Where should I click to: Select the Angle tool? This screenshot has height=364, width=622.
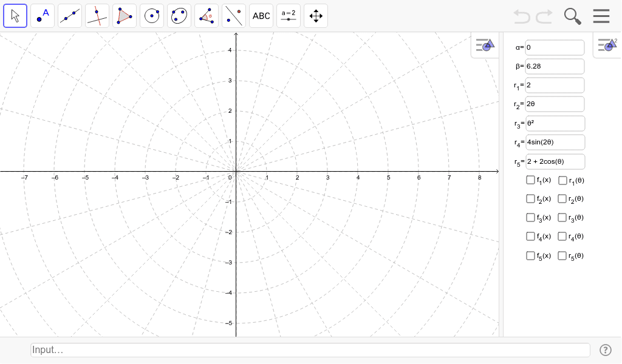tap(207, 16)
